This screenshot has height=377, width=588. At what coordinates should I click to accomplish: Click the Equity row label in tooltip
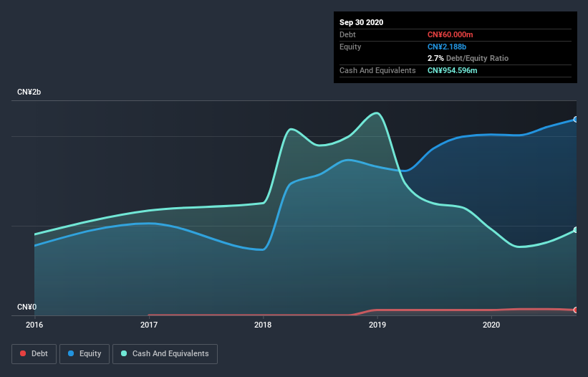(x=350, y=47)
